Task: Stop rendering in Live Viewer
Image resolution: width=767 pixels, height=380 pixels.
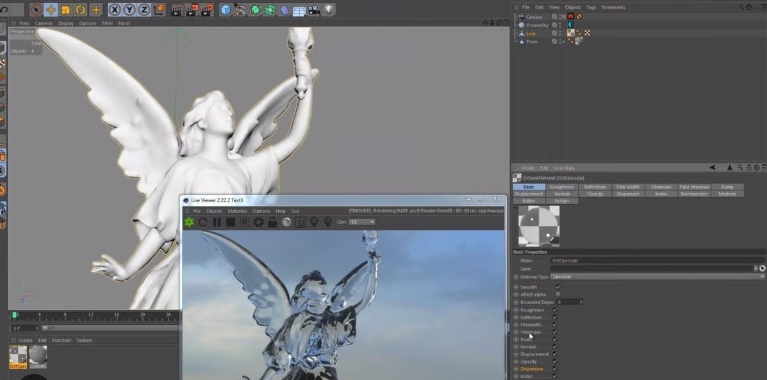Action: [x=230, y=223]
